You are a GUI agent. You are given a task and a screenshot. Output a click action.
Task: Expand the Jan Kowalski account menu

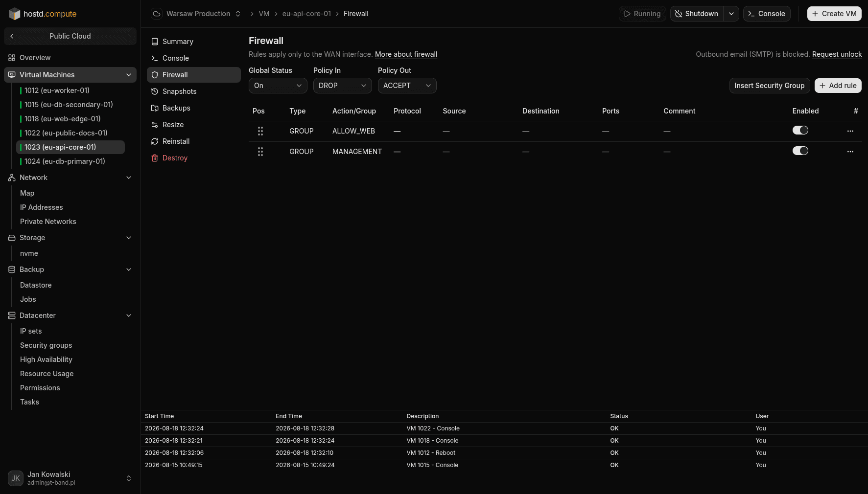[x=129, y=478]
